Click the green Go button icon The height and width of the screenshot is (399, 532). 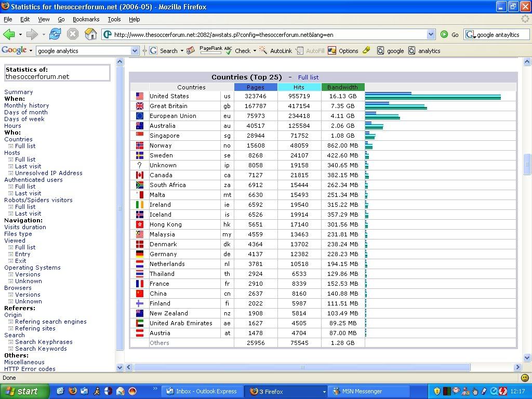click(444, 35)
